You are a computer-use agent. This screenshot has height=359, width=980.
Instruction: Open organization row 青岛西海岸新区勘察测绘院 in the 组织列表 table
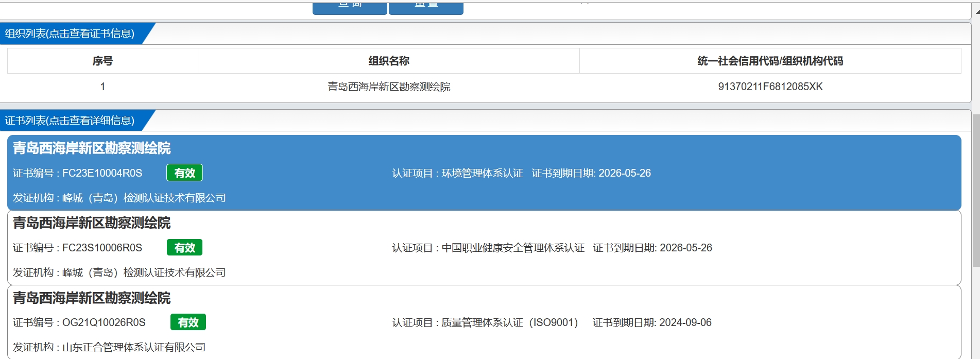(389, 87)
